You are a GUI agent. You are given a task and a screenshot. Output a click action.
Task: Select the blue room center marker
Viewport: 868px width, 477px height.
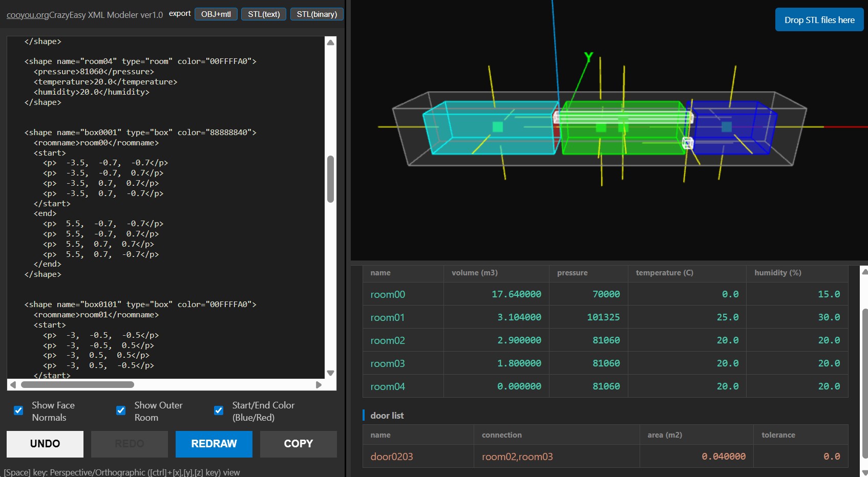click(726, 126)
